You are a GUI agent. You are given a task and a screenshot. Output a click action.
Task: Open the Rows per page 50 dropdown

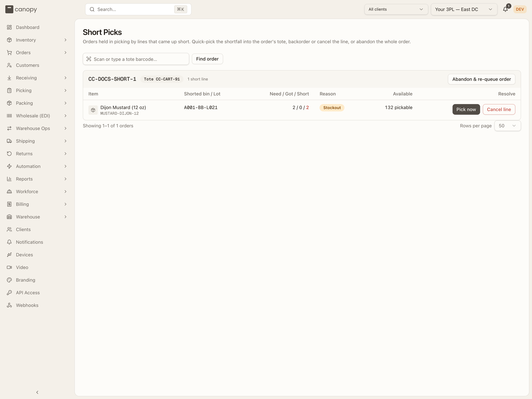507,126
